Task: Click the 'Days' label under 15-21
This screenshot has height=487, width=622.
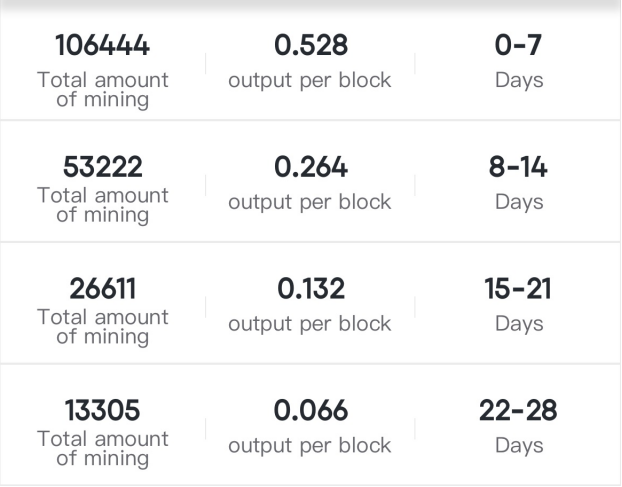Action: (519, 324)
